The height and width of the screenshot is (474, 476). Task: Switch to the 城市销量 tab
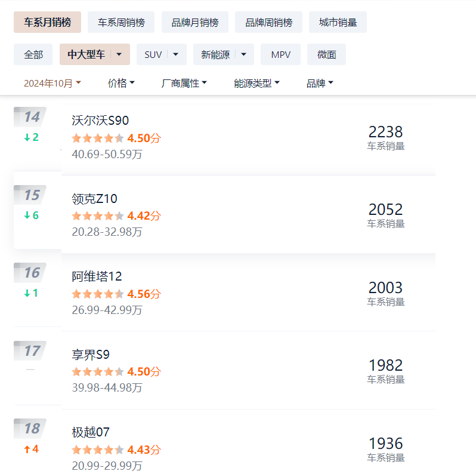338,23
